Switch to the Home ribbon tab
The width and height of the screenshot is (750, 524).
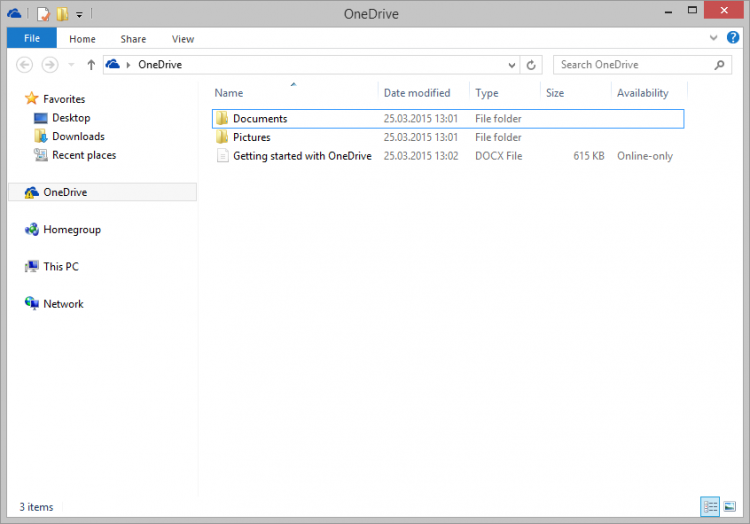coord(82,39)
